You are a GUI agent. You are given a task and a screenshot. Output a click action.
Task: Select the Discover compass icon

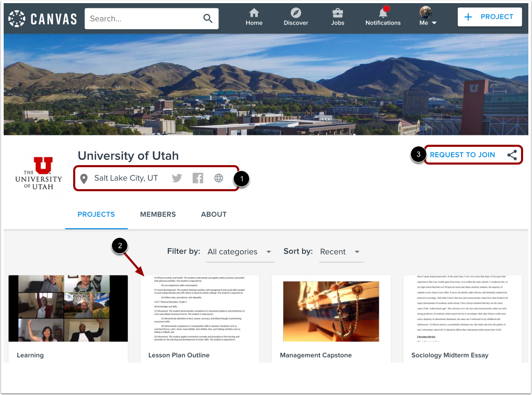(296, 13)
